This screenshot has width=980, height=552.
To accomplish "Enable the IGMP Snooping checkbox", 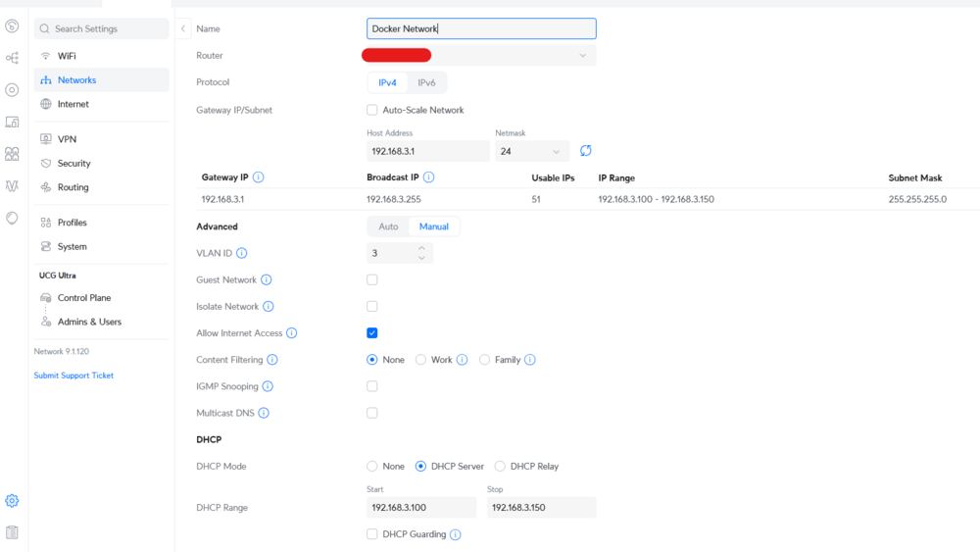I will (x=371, y=386).
